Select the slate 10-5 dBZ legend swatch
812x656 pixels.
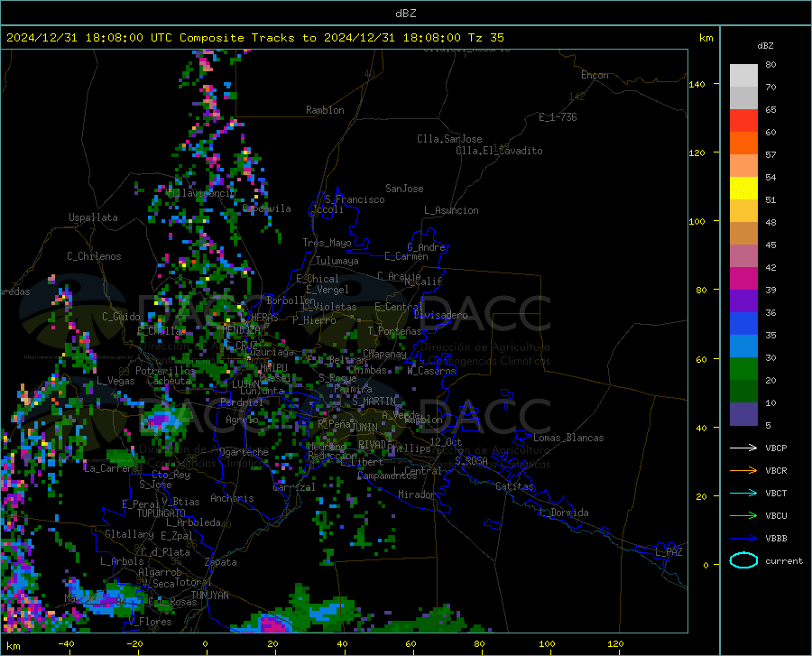coord(743,414)
